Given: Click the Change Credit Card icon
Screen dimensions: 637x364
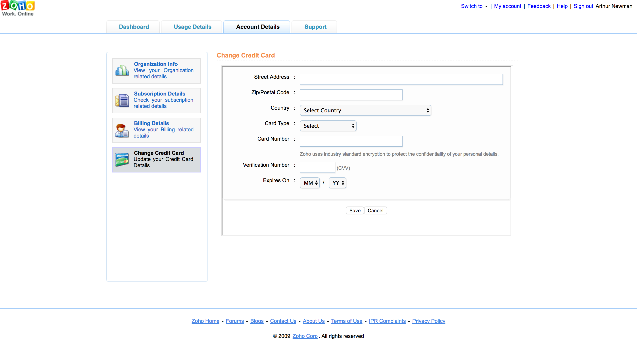Looking at the screenshot, I should (122, 159).
